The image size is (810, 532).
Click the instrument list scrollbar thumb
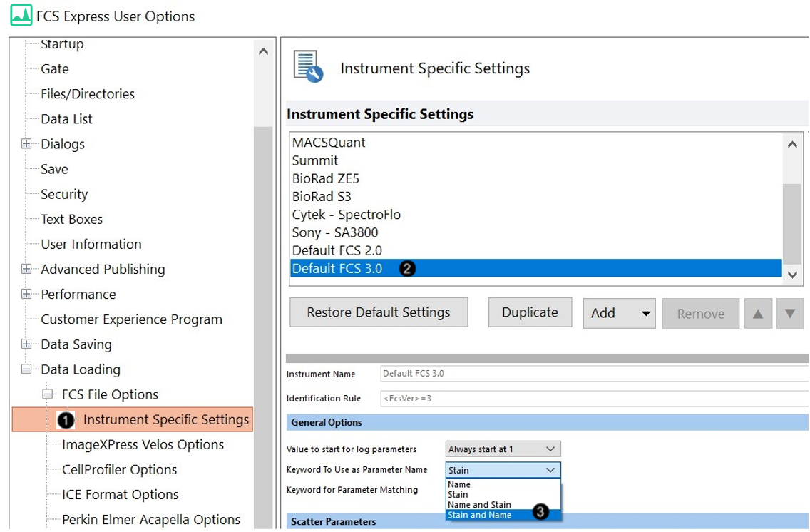click(792, 224)
